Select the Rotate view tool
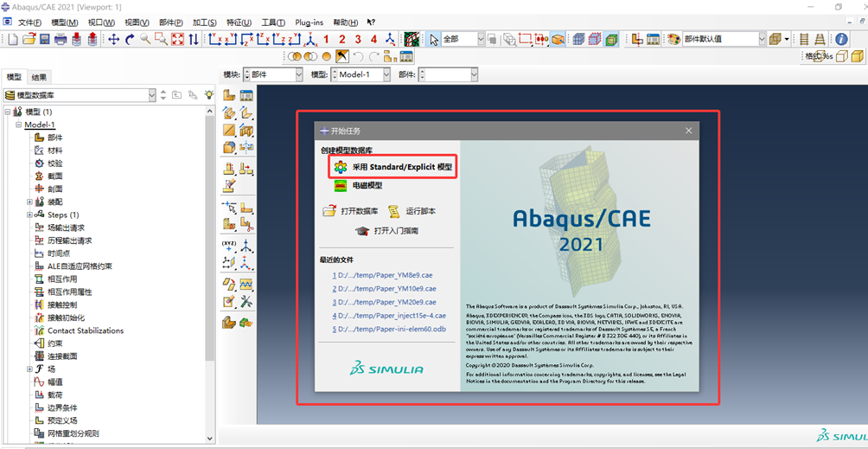 130,39
